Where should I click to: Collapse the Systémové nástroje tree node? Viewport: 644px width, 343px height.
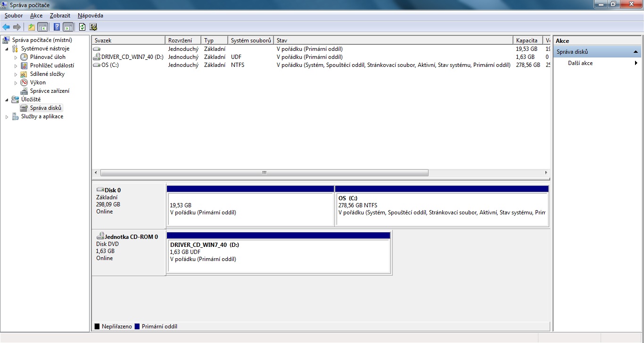[x=7, y=49]
